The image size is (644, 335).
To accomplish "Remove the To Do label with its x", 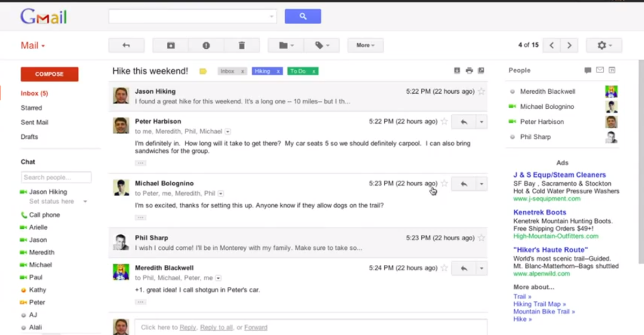I will coord(314,71).
